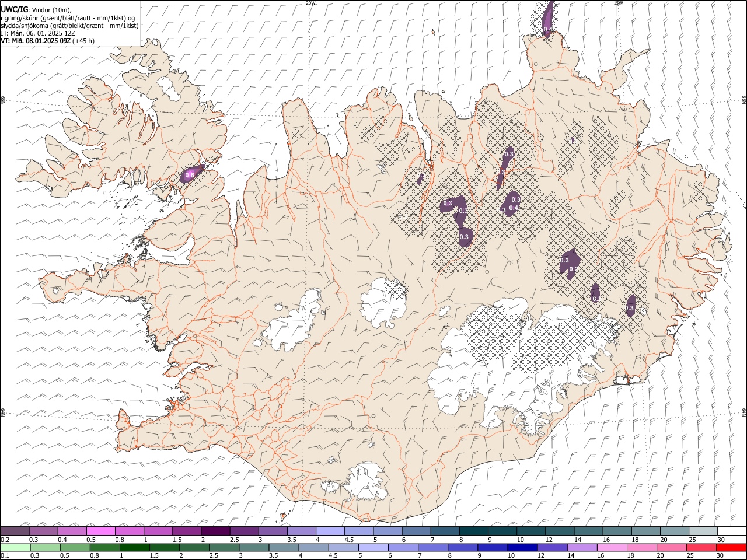Select the 6 swatch in the upper legend row
Screen dimensions: 747x560
point(416,531)
